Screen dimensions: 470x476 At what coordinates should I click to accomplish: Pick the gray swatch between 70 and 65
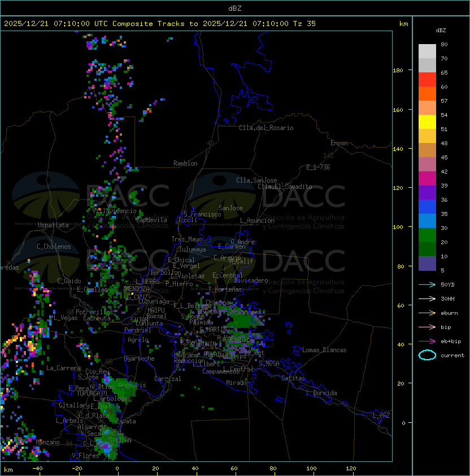click(427, 65)
